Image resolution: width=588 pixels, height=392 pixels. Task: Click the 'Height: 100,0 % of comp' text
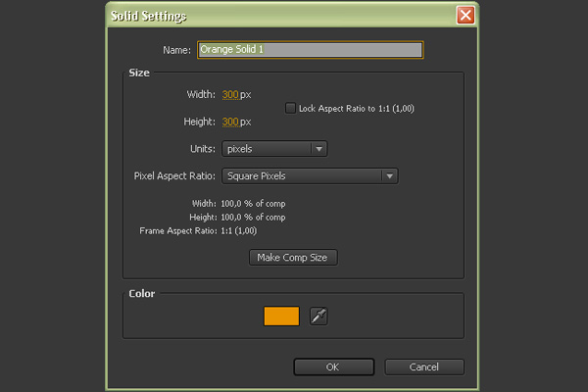click(237, 218)
